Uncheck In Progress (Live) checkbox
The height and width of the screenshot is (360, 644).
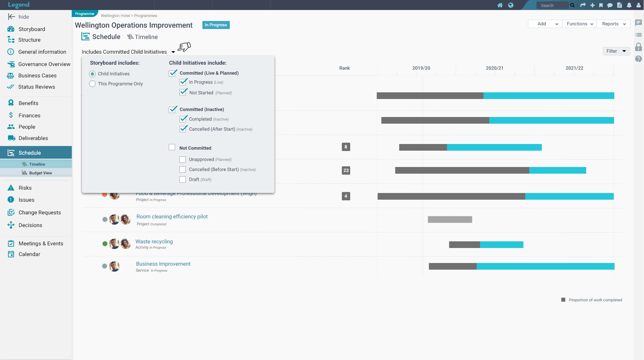183,82
